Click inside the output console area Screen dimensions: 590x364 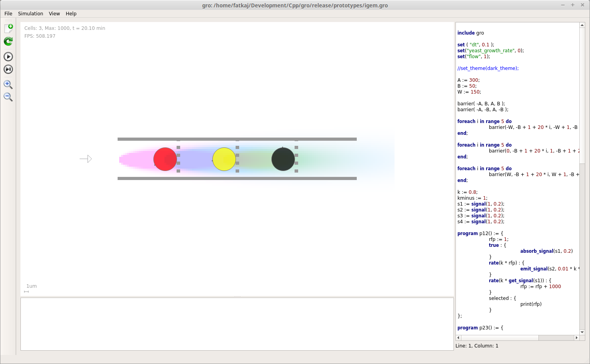236,324
